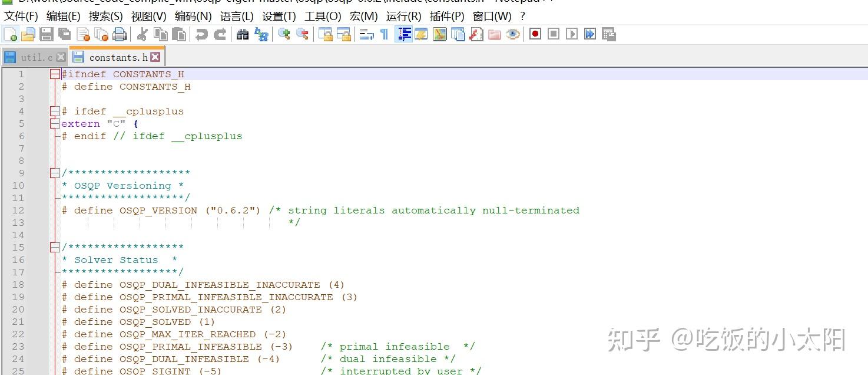The height and width of the screenshot is (375, 868).
Task: Open the 运行(R) menu
Action: click(405, 16)
